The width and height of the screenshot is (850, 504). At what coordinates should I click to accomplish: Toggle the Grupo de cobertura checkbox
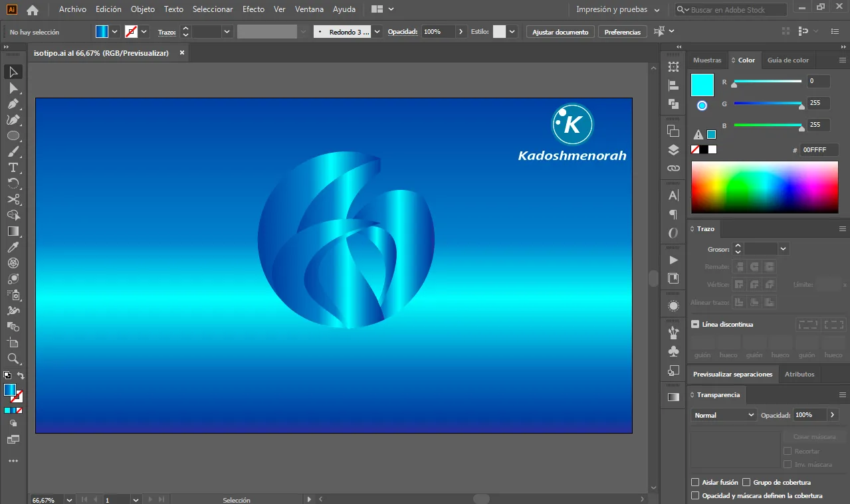point(746,482)
